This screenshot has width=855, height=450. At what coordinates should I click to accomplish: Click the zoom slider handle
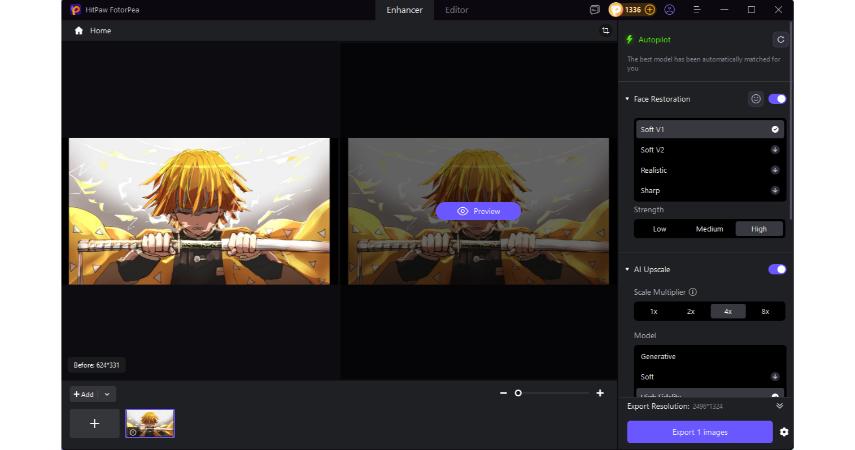click(518, 393)
